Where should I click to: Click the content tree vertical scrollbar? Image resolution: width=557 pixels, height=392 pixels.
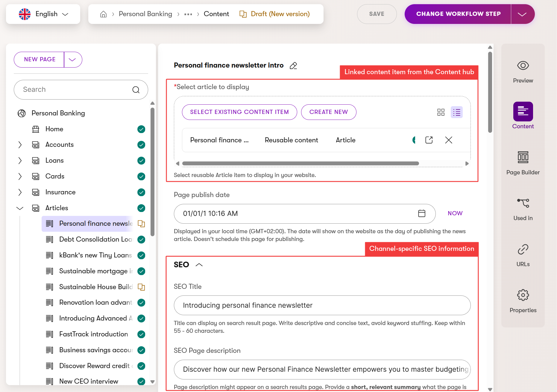click(152, 172)
